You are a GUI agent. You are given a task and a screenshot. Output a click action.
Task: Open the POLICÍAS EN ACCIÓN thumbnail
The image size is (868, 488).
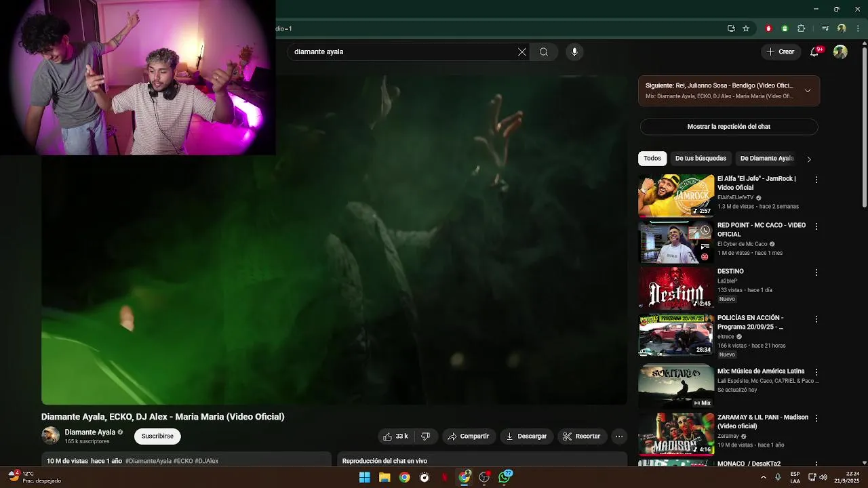(x=676, y=334)
